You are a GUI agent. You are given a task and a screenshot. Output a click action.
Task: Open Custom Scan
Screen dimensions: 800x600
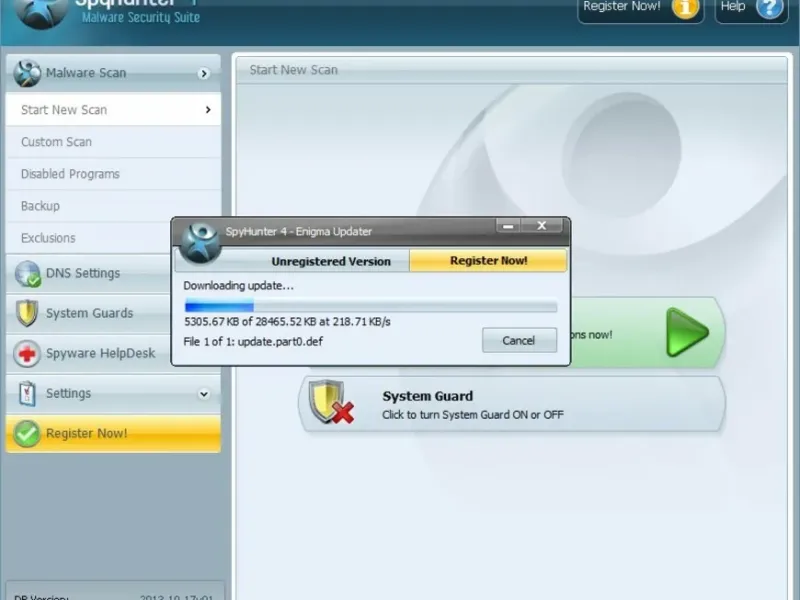point(113,142)
